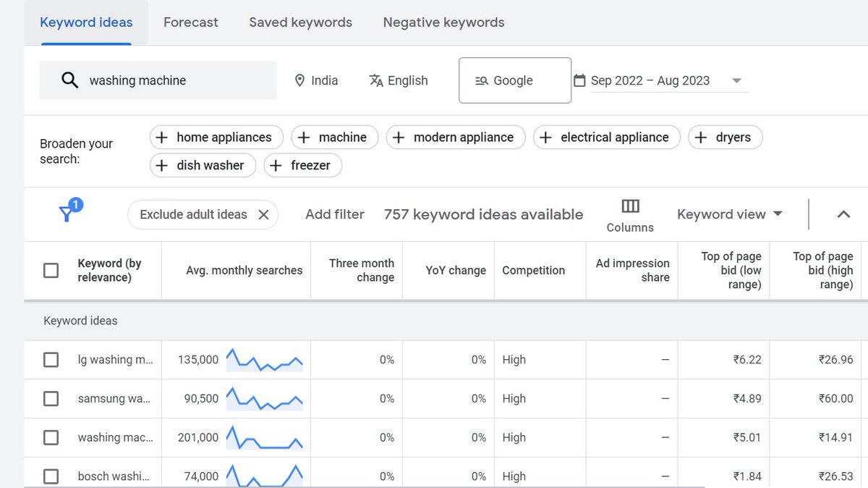The image size is (868, 488).
Task: Switch to the Forecast tab
Action: 191,22
